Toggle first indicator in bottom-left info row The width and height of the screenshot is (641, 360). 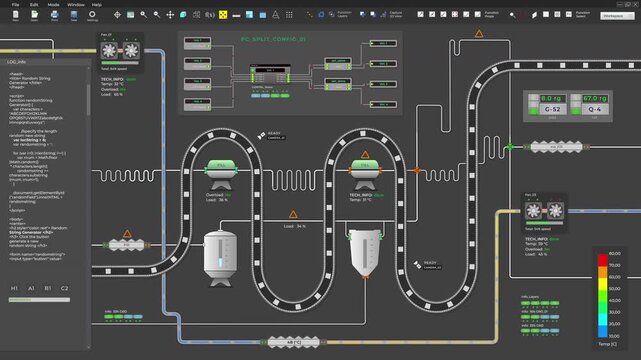pos(109,317)
